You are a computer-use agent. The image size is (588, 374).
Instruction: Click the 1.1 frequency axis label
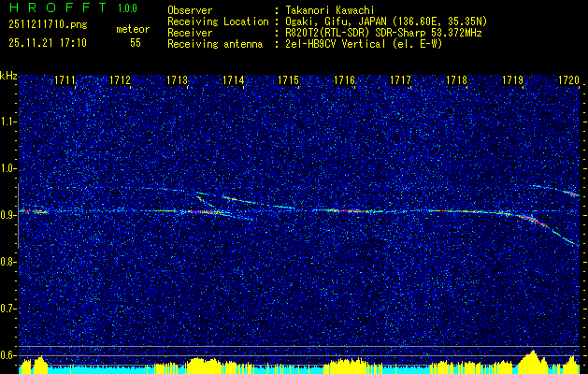pos(7,122)
